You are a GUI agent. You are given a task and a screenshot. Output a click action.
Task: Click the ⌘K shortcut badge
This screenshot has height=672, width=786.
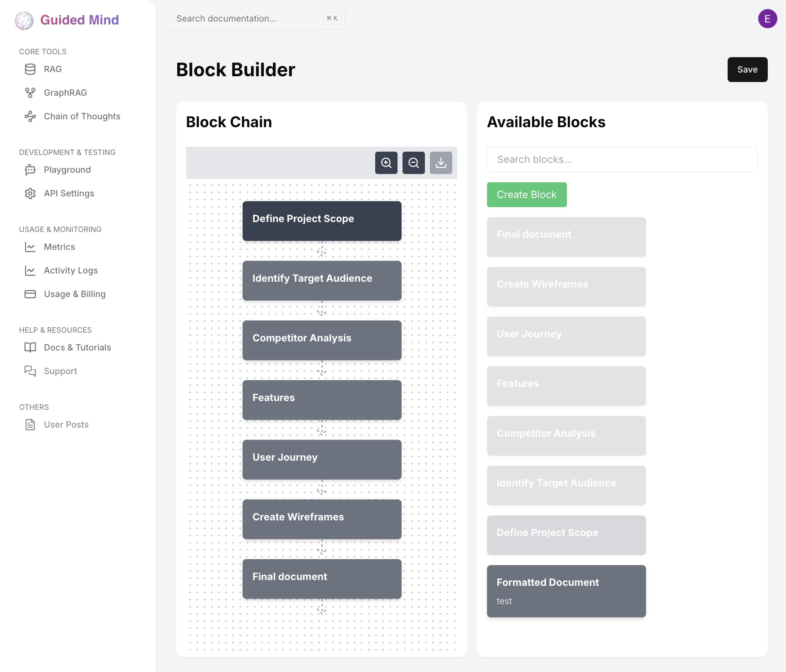click(332, 18)
